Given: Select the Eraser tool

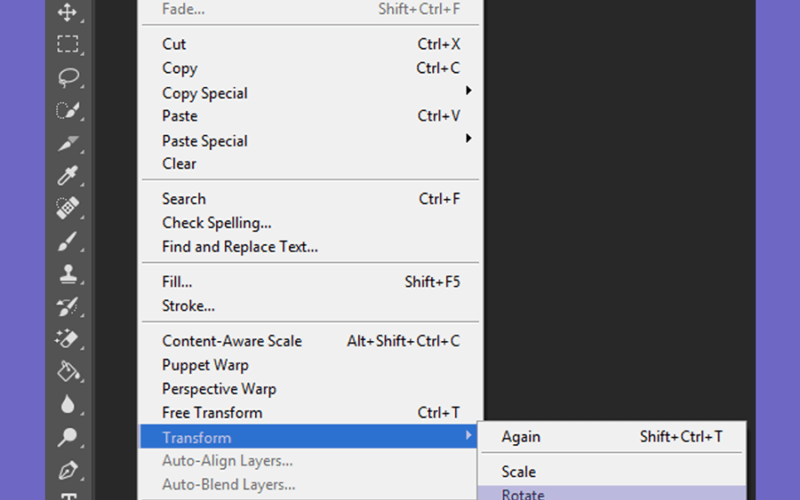Looking at the screenshot, I should [68, 339].
